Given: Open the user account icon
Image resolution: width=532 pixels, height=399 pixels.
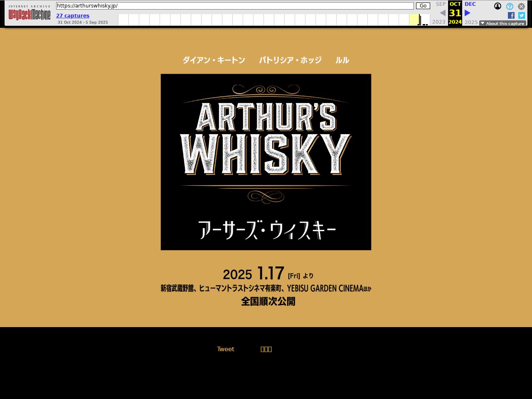Looking at the screenshot, I should [x=498, y=6].
